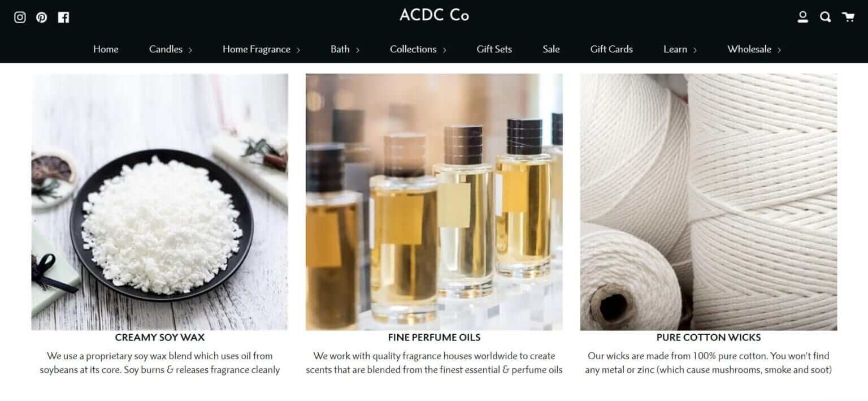Image resolution: width=868 pixels, height=401 pixels.
Task: Expand the Bath menu dropdown
Action: (x=345, y=49)
